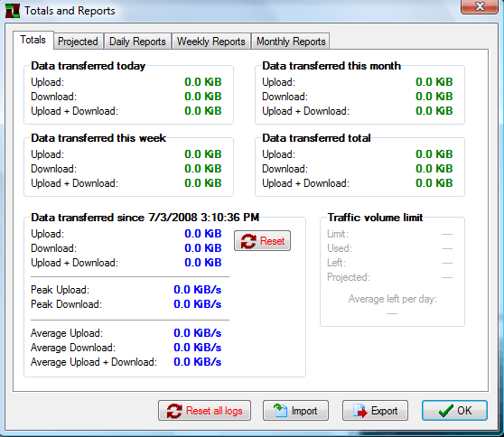Click the 'Data transferred today' heading

coord(89,66)
